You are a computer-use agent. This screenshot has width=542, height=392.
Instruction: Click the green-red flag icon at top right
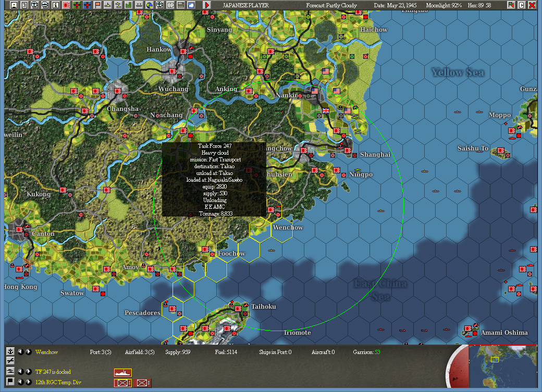tap(511, 5)
